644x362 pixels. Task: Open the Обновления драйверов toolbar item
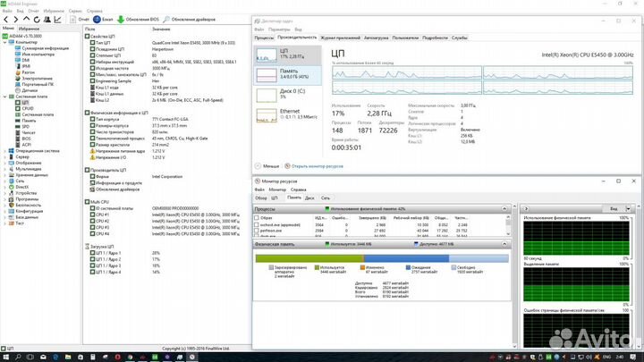(x=190, y=20)
